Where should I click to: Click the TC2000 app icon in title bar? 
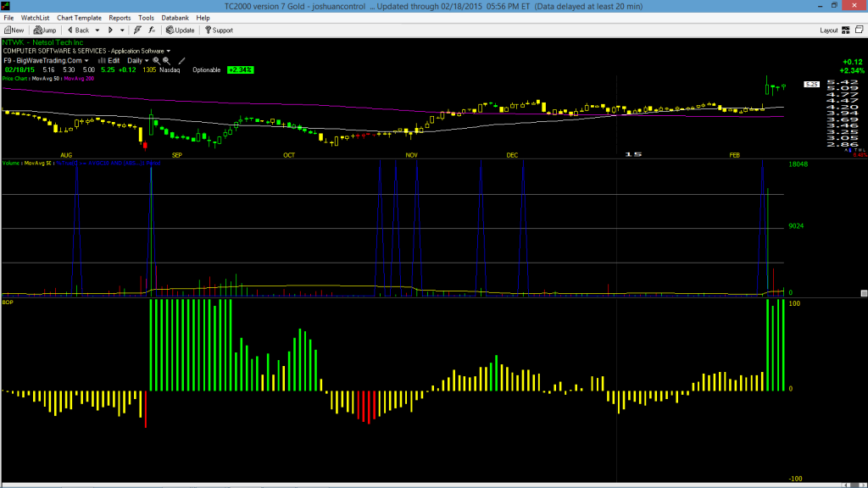tap(6, 6)
